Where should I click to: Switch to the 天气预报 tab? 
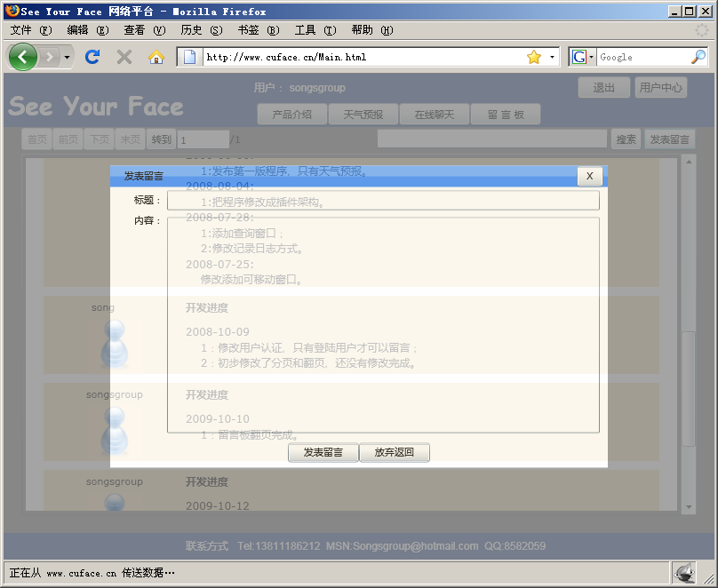tap(363, 115)
